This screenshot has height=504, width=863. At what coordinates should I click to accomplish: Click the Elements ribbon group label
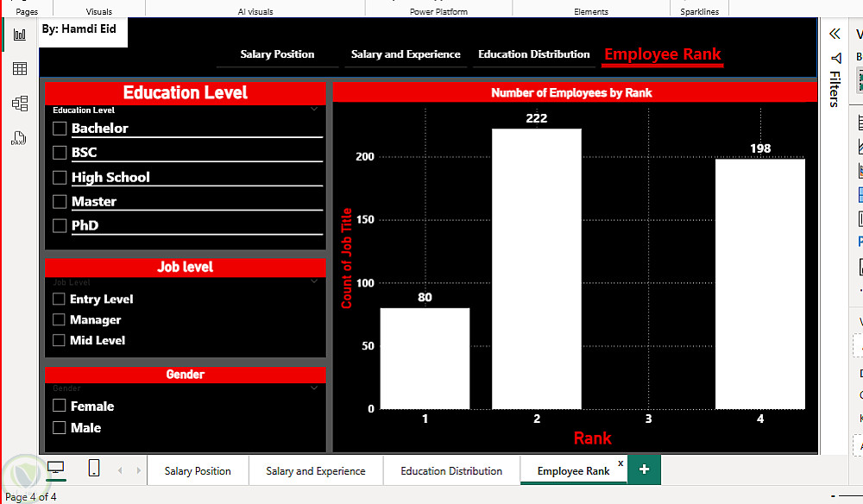pyautogui.click(x=591, y=11)
